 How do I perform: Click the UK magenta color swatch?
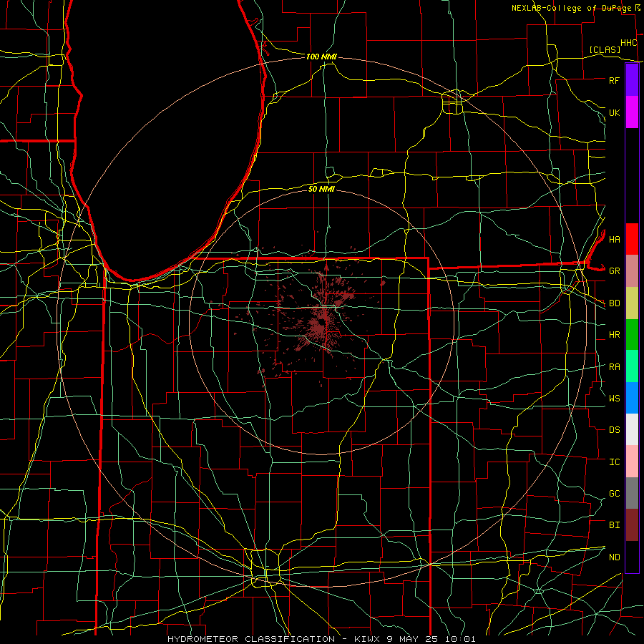click(x=632, y=112)
